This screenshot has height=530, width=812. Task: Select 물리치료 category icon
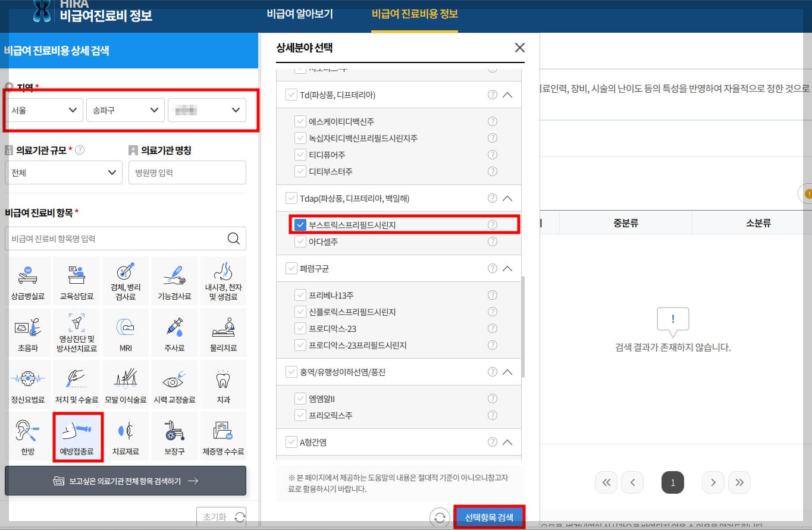click(223, 333)
